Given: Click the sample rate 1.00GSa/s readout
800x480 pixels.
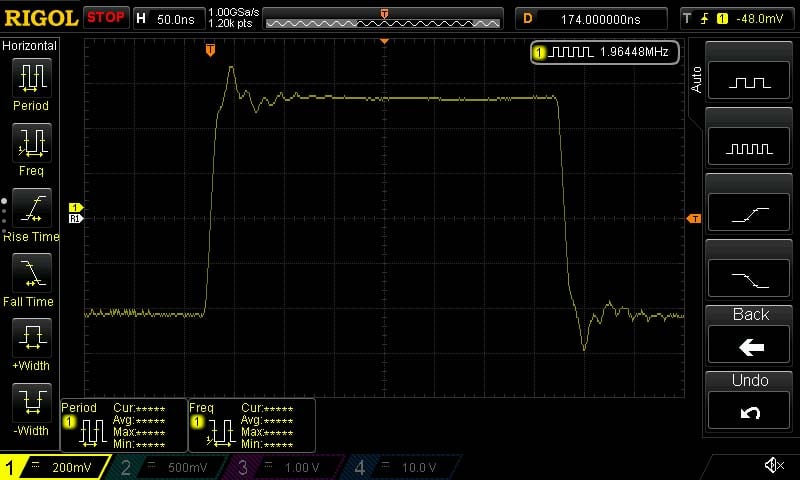Looking at the screenshot, I should [234, 12].
